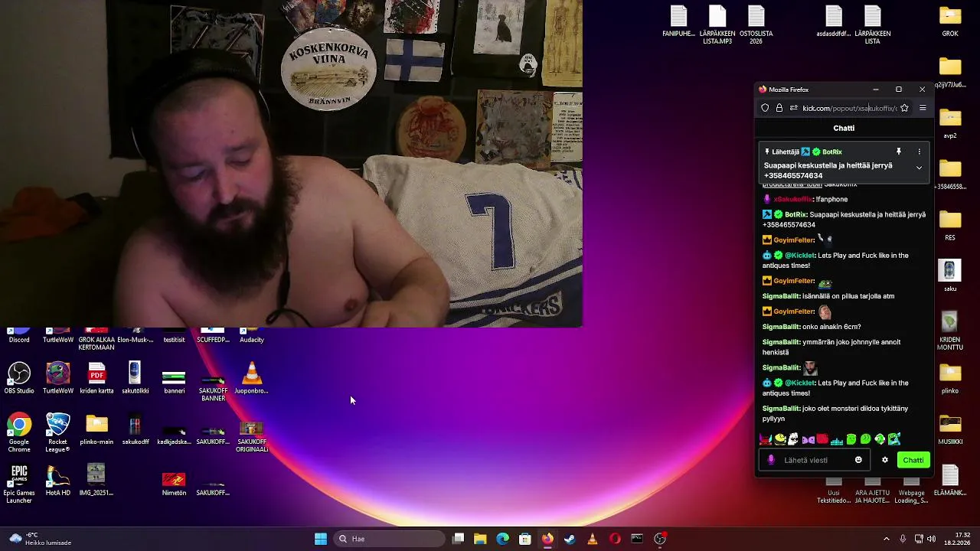Open the Windows Start menu
980x551 pixels.
[321, 539]
